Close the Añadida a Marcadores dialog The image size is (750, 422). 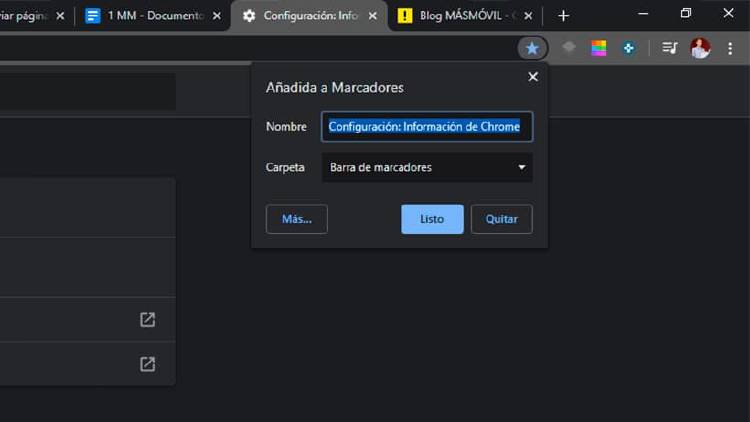pos(533,77)
